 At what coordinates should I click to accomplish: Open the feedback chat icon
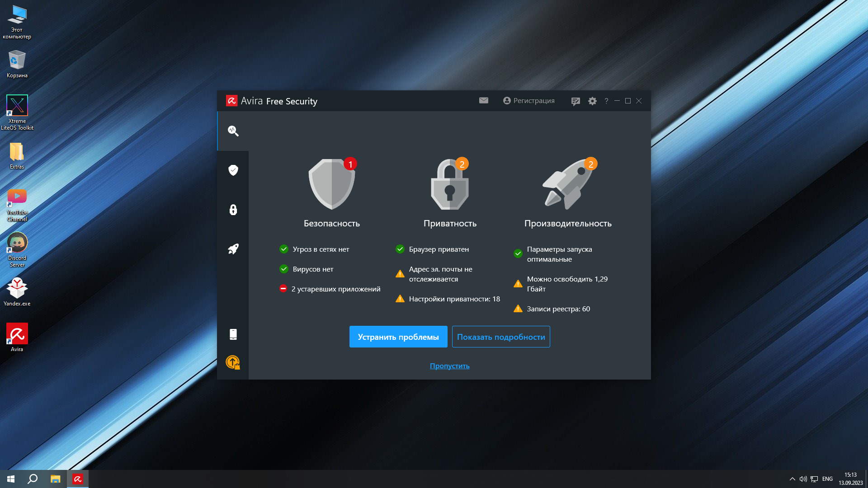576,101
